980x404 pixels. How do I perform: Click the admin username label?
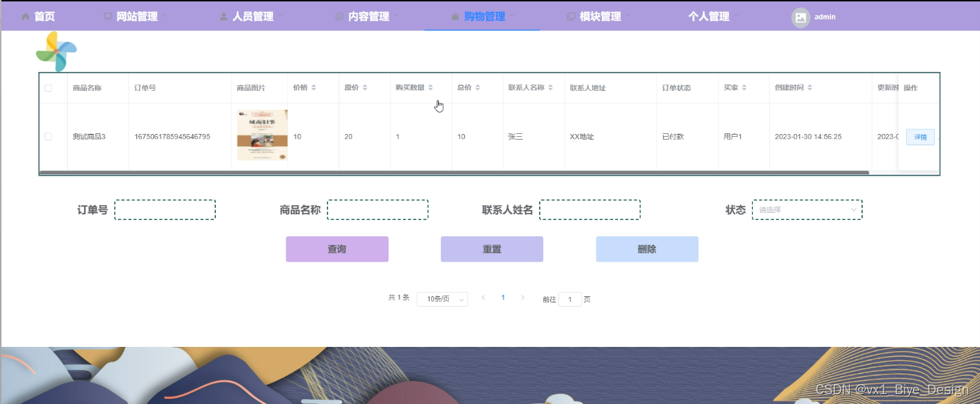(825, 17)
